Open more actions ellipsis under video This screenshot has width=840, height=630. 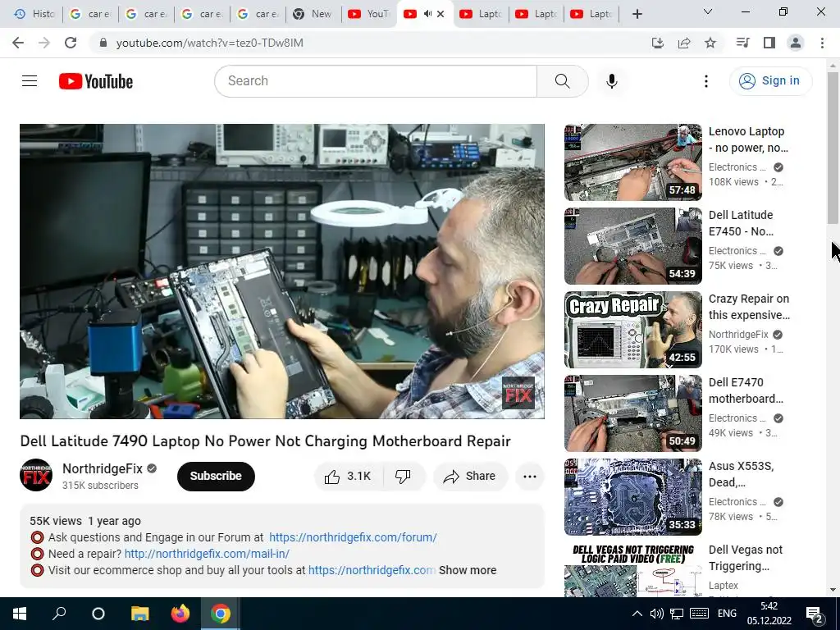[530, 477]
